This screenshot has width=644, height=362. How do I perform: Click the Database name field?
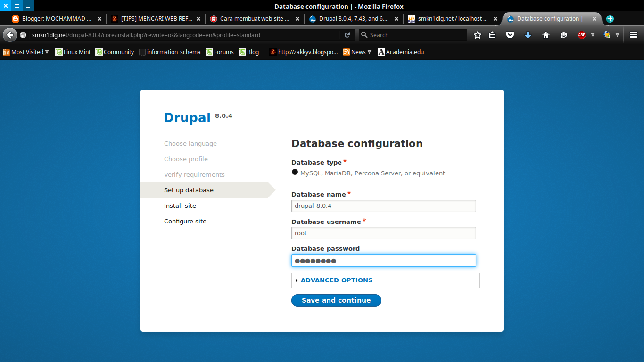[x=384, y=206]
